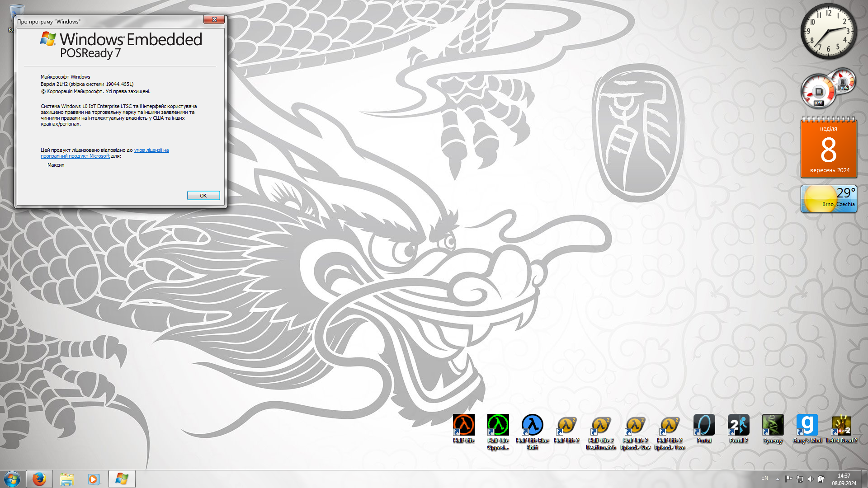Open Firefox from the taskbar
The width and height of the screenshot is (868, 488).
pos(39,479)
